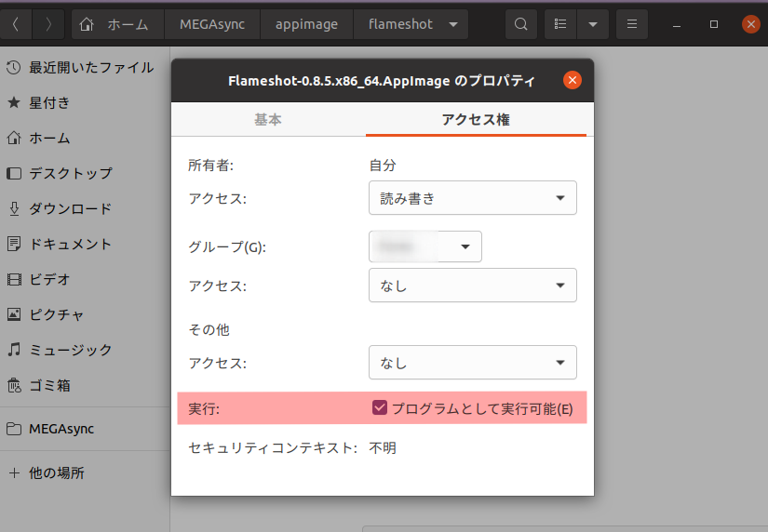Click the trash can icon in the sidebar

click(14, 385)
